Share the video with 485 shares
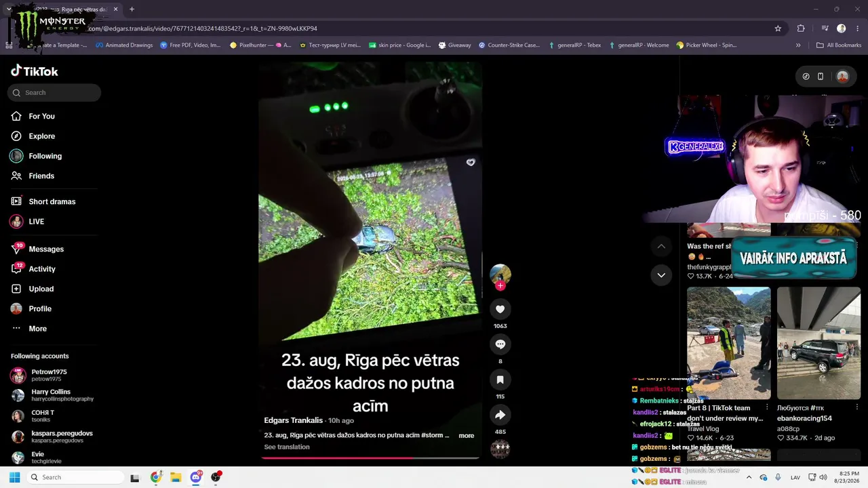868x488 pixels. 500,415
